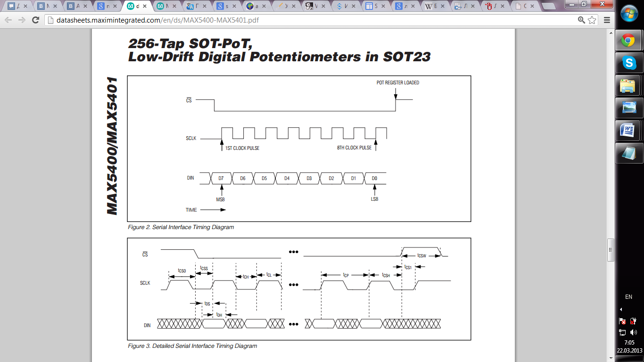Open the network tray icon

coord(622,332)
